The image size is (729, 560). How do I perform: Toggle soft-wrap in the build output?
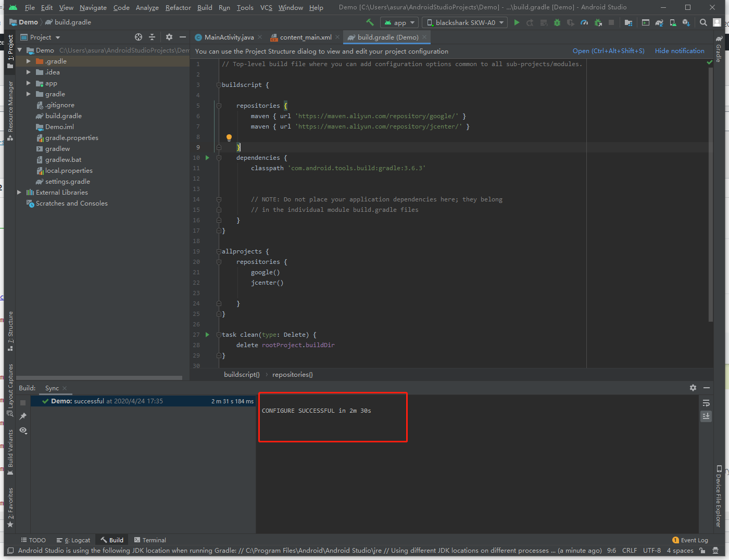pyautogui.click(x=706, y=403)
